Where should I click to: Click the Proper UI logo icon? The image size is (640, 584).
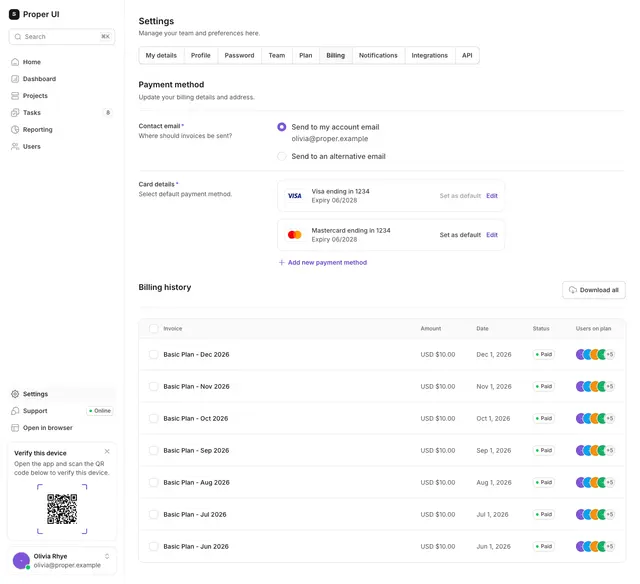click(14, 14)
